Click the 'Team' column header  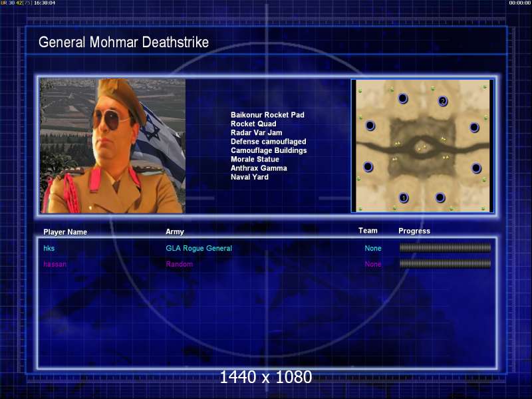[x=368, y=231]
